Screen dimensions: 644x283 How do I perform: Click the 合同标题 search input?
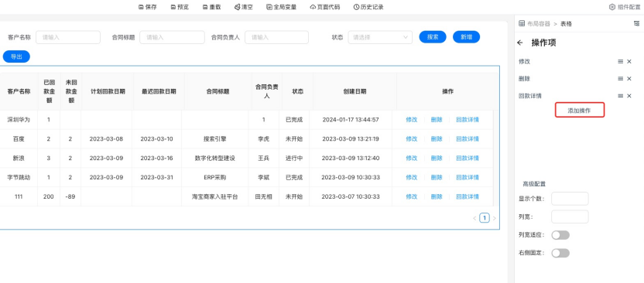pos(172,37)
